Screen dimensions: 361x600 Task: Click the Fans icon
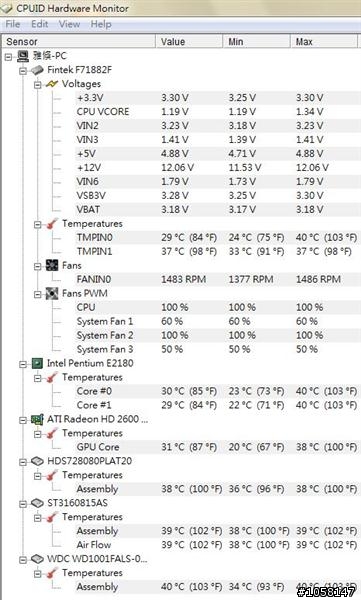[52, 265]
